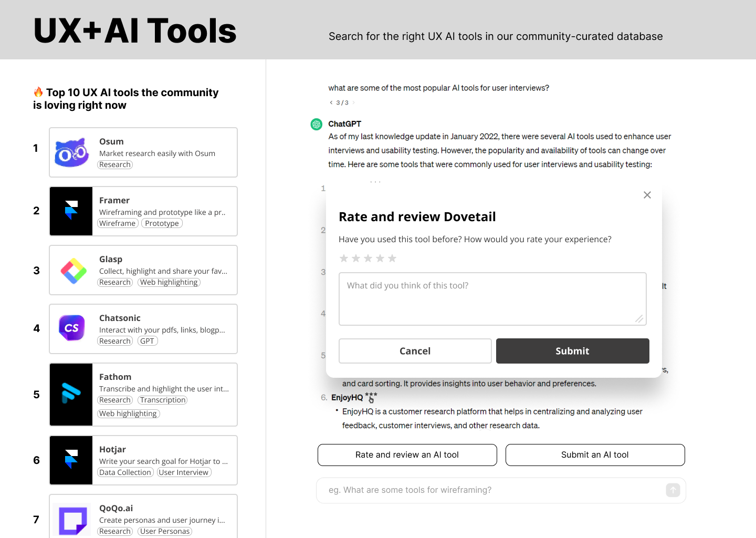Click the send arrow in the question box

[673, 490]
